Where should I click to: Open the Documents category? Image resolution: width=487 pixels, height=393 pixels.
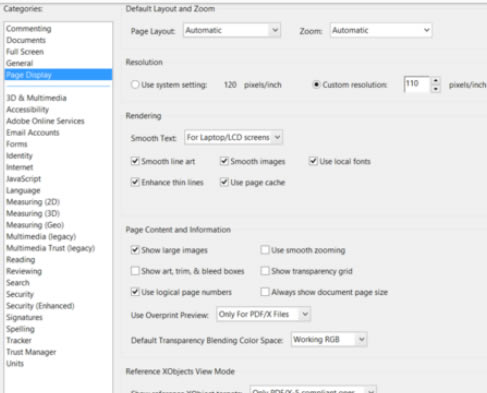point(26,40)
